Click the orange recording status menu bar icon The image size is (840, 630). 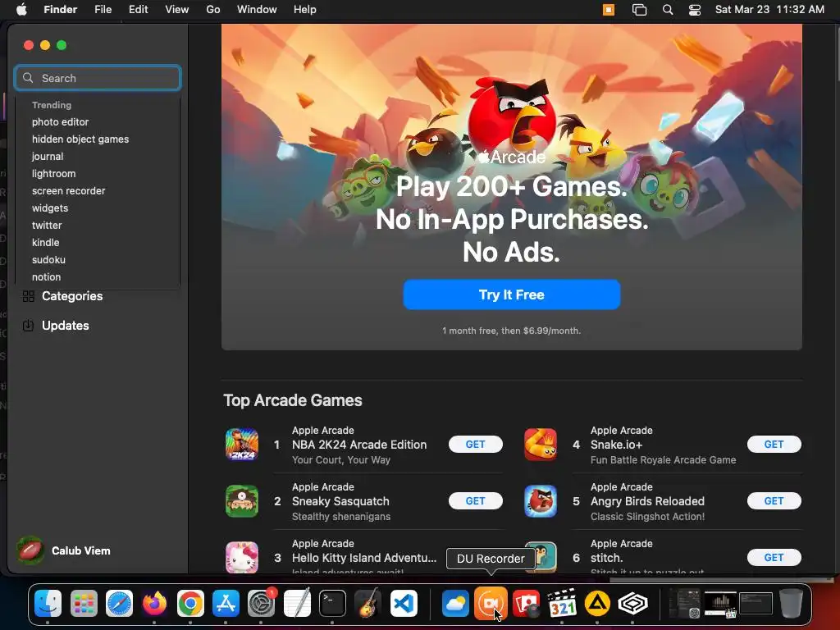point(609,10)
